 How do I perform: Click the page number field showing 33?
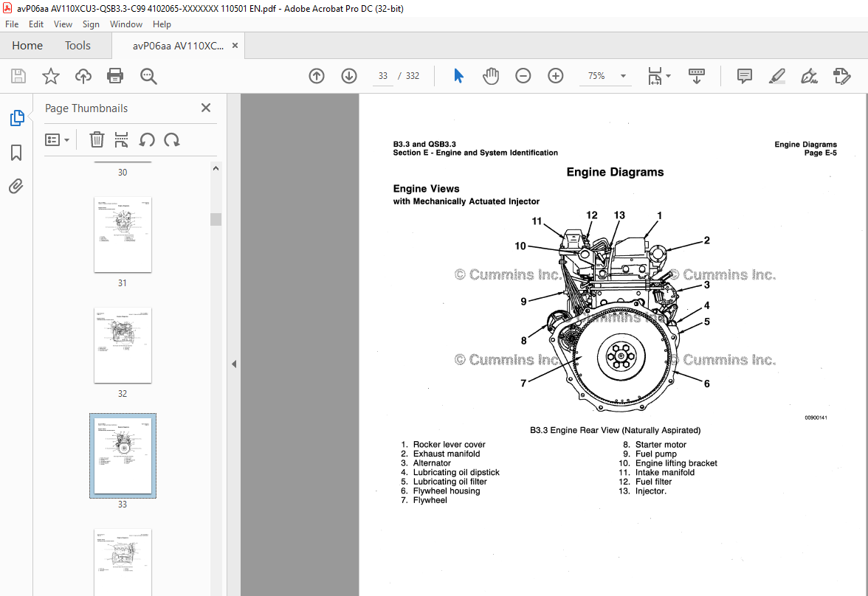383,76
